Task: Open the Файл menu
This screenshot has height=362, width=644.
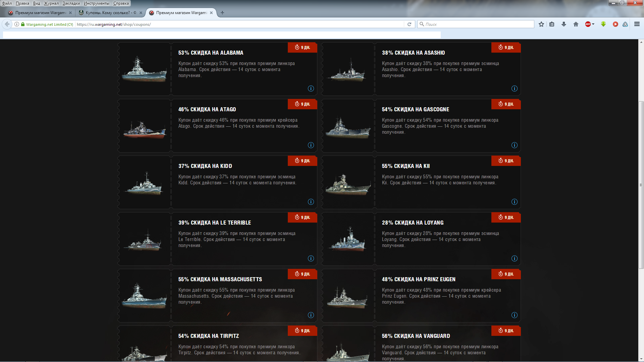Action: coord(7,3)
